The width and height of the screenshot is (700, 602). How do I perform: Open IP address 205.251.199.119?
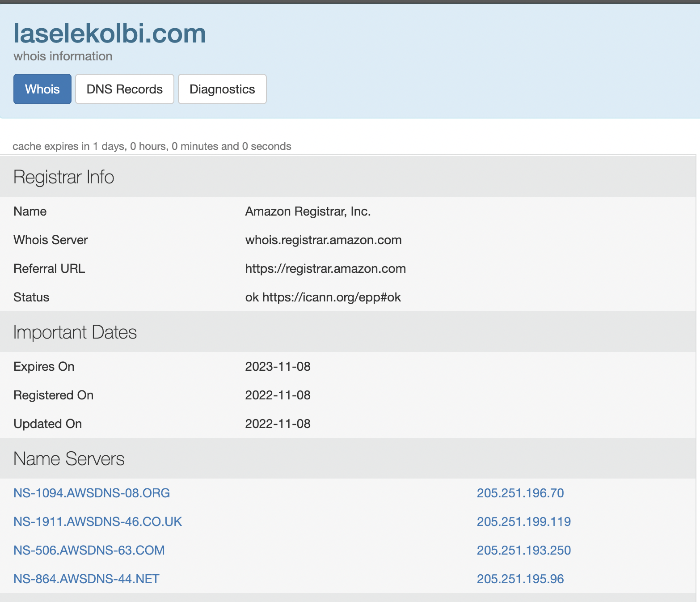click(523, 521)
